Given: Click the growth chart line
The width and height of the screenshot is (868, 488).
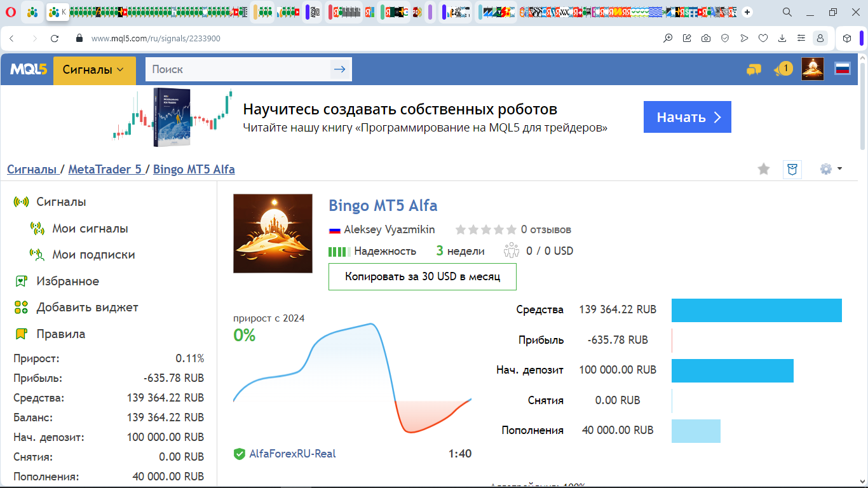Looking at the screenshot, I should (352, 378).
